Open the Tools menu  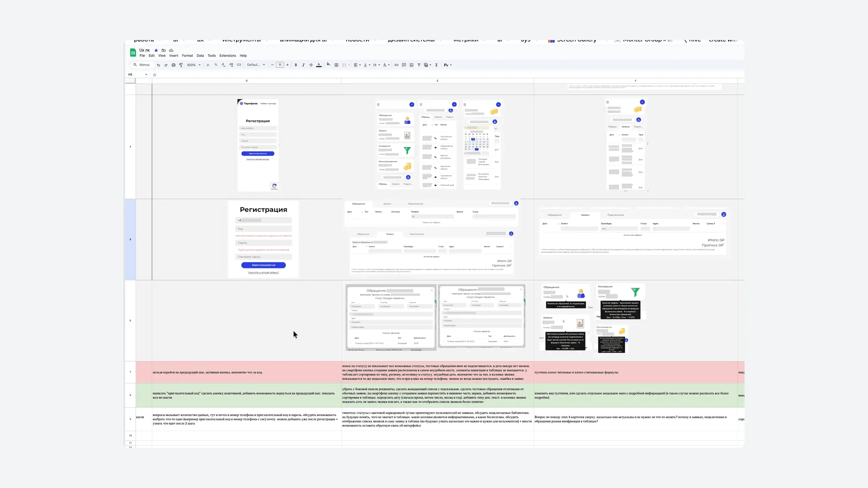click(212, 56)
